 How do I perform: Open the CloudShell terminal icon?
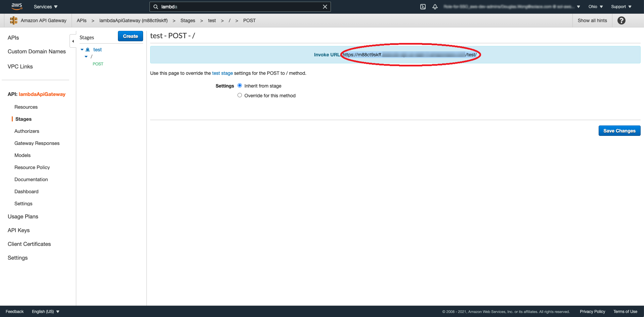pos(423,7)
